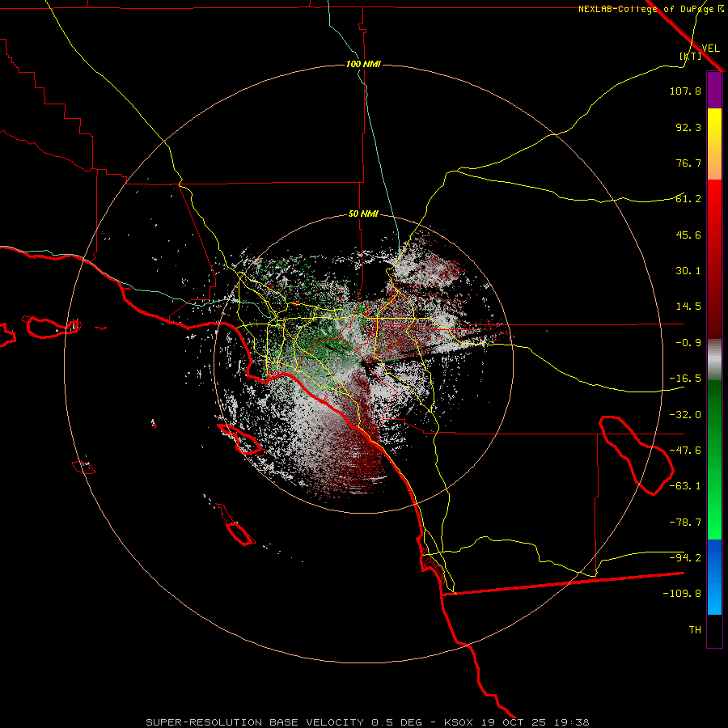Click the purple segment of color bar
The width and height of the screenshot is (728, 728).
coord(714,91)
